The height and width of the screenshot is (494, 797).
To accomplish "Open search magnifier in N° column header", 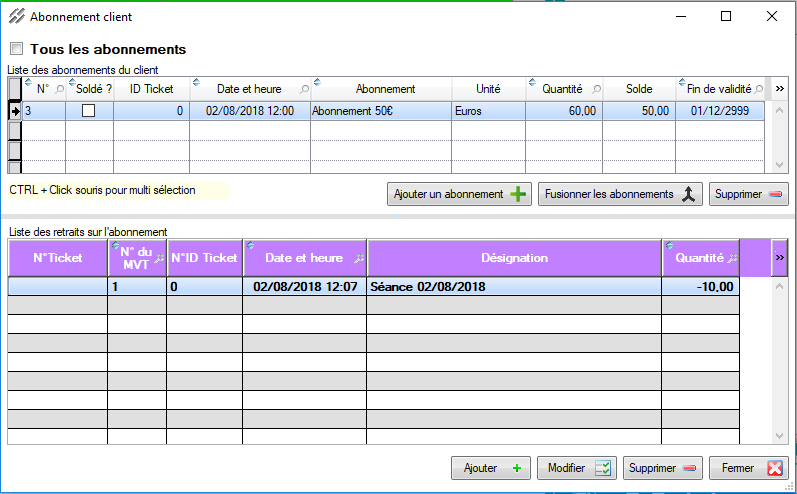I will tap(59, 89).
